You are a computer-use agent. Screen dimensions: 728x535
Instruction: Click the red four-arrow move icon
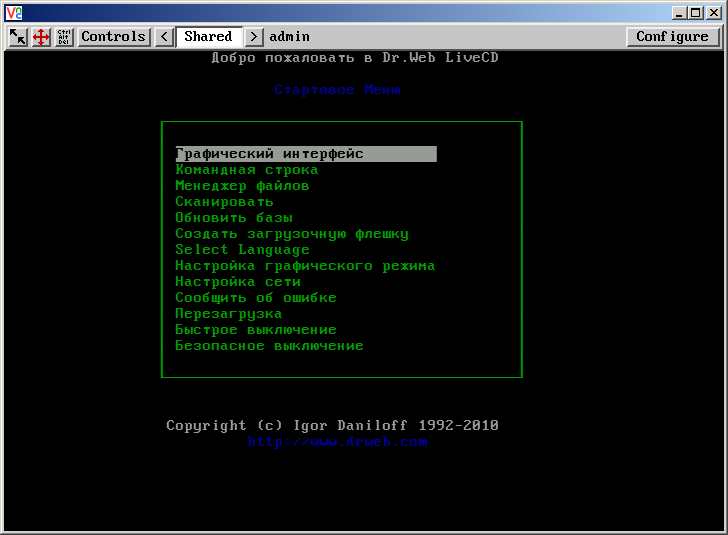(x=41, y=37)
